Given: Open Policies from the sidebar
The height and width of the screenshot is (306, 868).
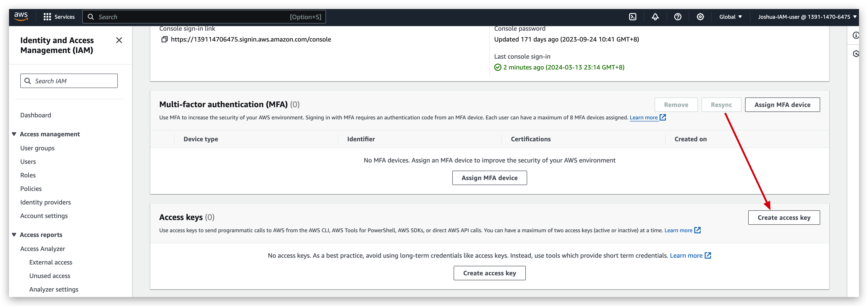Looking at the screenshot, I should pyautogui.click(x=31, y=189).
